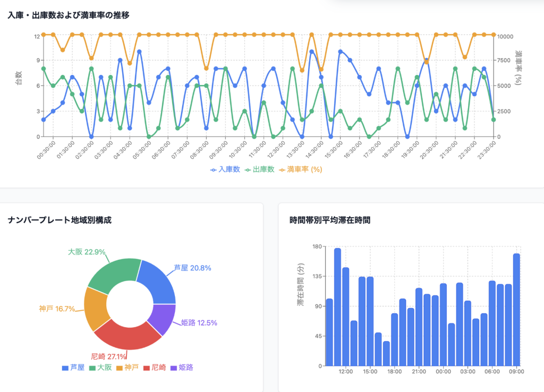Click the purple 姫路 legend marker below the donut
Viewport: 544px width, 392px height.
[174, 368]
